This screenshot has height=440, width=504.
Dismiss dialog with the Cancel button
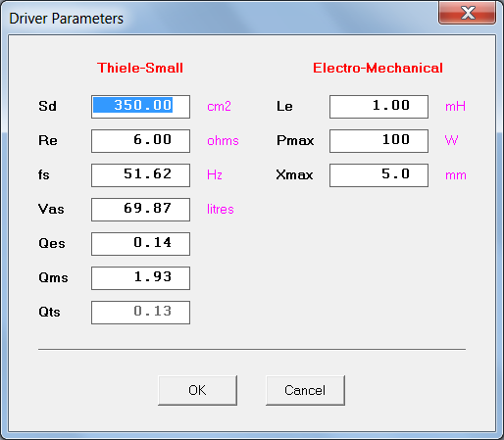click(x=305, y=390)
